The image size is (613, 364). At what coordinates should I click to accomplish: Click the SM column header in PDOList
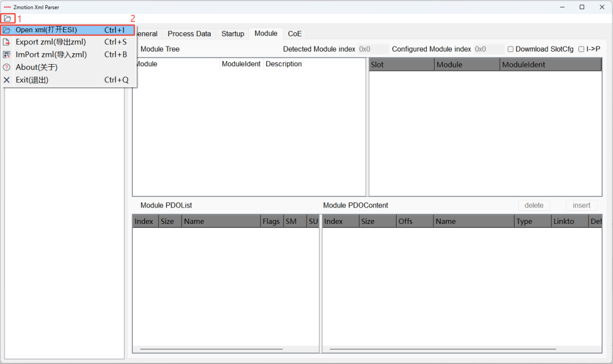tap(295, 221)
